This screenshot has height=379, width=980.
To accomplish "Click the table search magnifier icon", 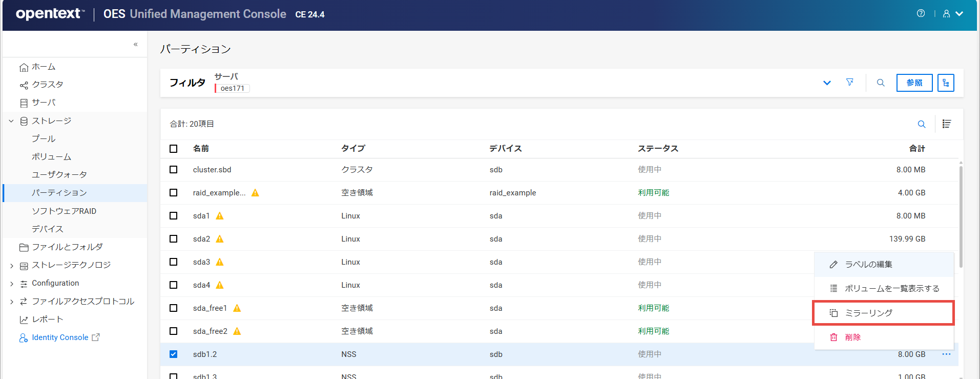I will click(x=922, y=124).
